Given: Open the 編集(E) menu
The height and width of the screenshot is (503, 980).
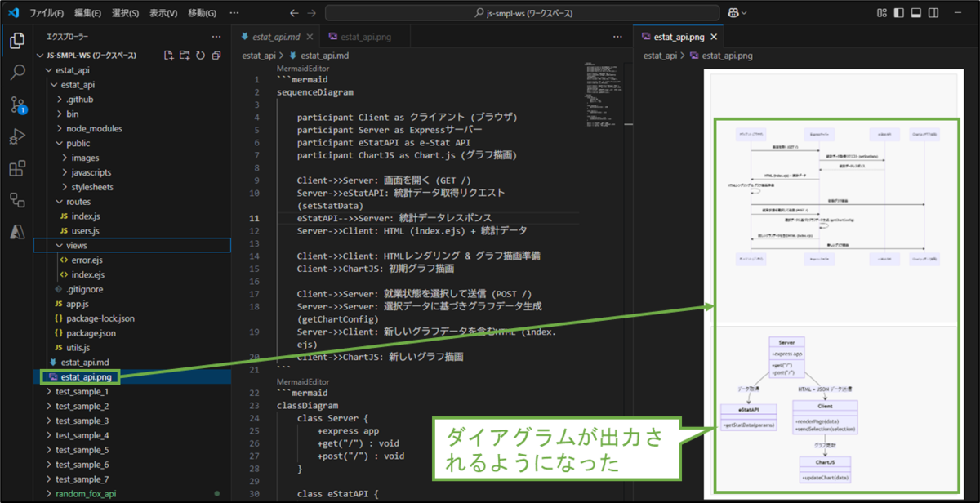Looking at the screenshot, I should 87,13.
